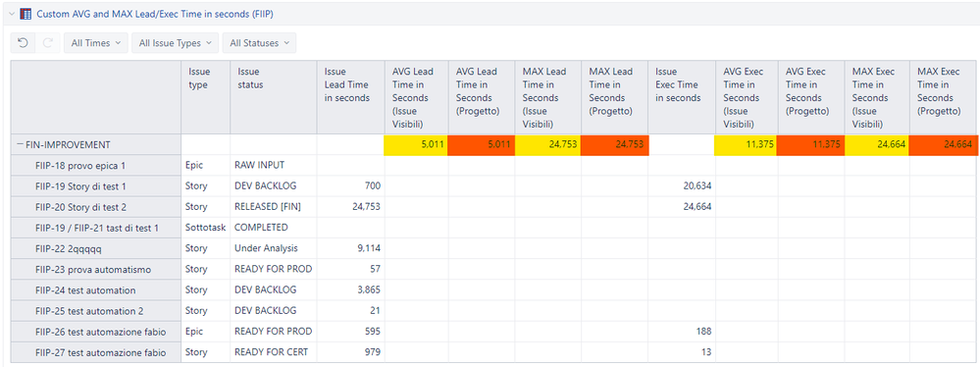
Task: Click yellow AVG Lead cell 5,011
Action: click(x=416, y=144)
